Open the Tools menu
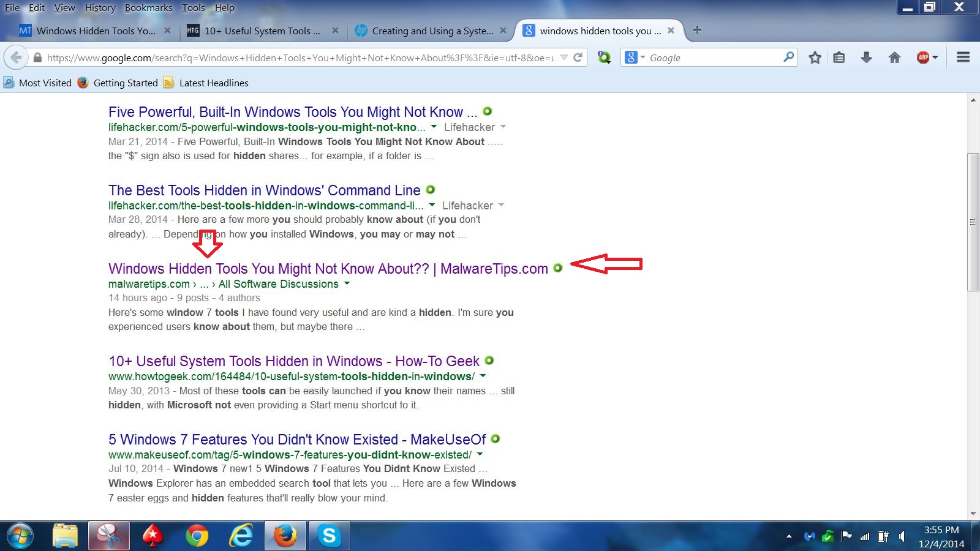980x551 pixels. tap(194, 8)
